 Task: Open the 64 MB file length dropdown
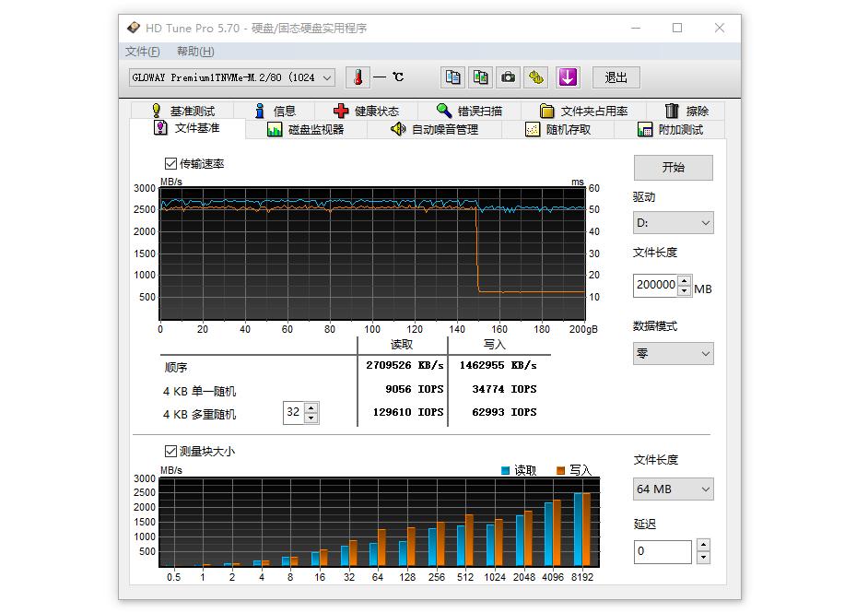click(x=673, y=489)
